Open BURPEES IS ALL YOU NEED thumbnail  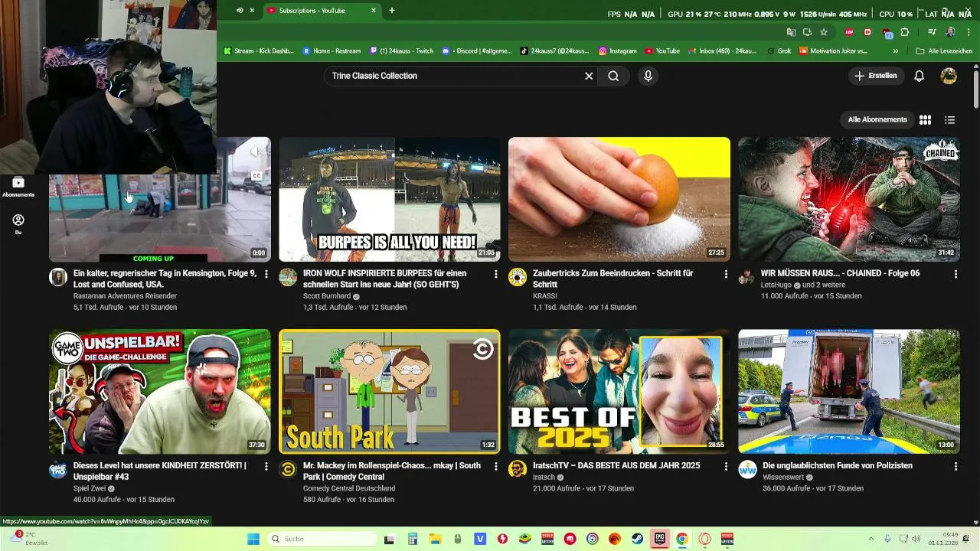tap(390, 199)
